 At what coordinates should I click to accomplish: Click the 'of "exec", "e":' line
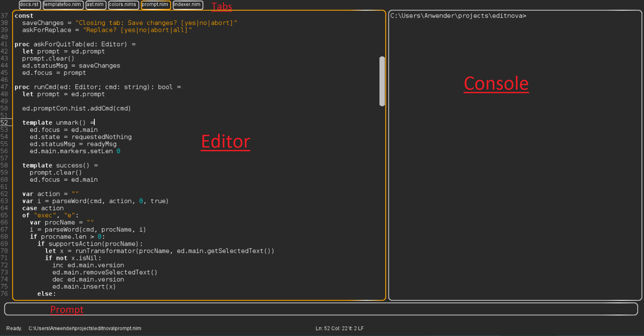point(50,215)
